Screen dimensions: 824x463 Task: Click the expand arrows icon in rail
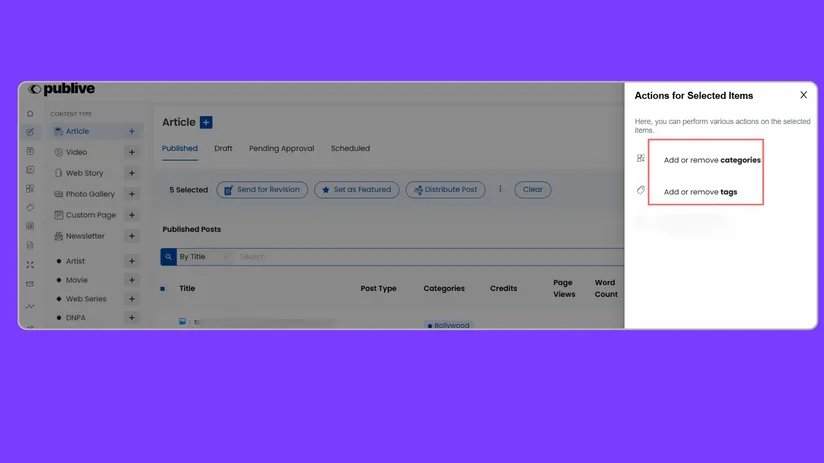tap(30, 264)
